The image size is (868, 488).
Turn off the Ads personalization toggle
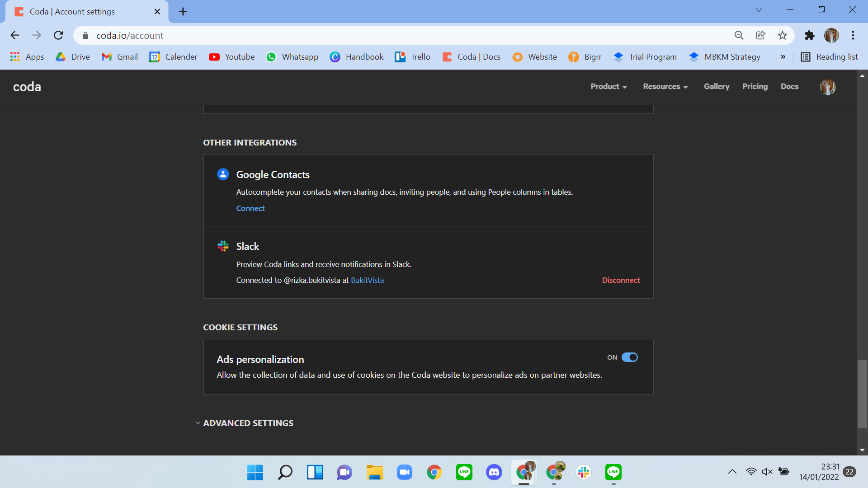pos(629,357)
